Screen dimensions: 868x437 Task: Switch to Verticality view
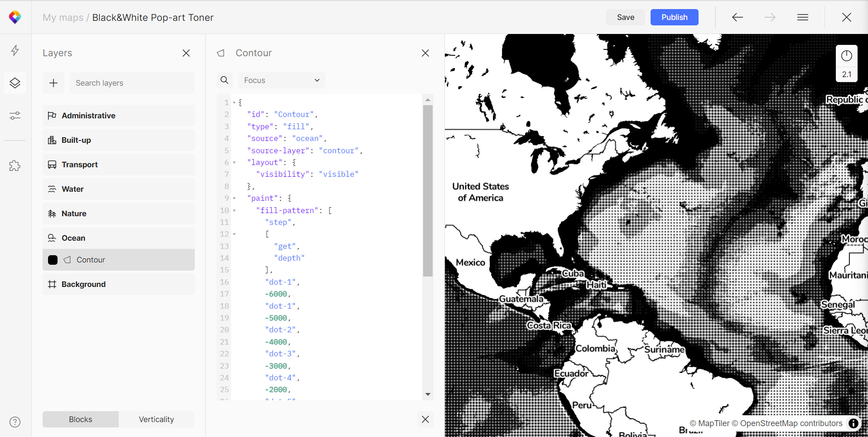(156, 419)
